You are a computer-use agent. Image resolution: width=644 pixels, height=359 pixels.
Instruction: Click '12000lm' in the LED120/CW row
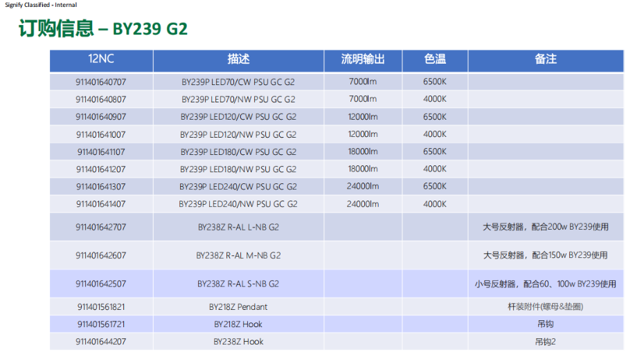(x=363, y=116)
